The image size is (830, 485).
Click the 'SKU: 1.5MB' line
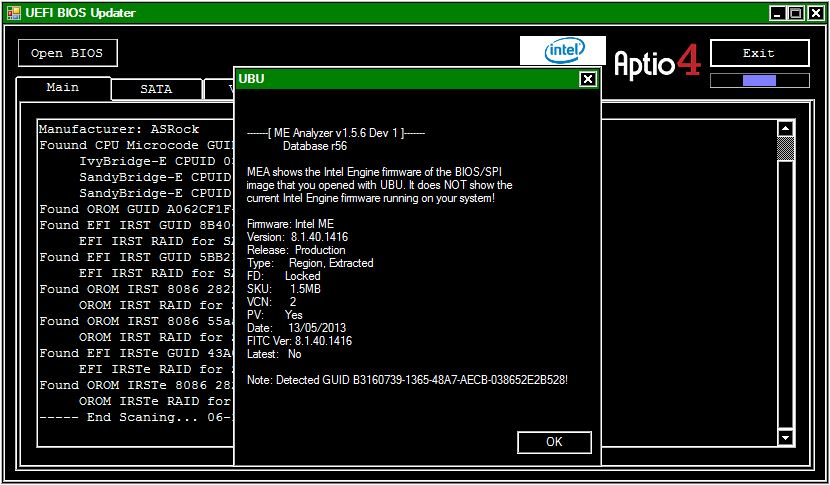(x=284, y=289)
